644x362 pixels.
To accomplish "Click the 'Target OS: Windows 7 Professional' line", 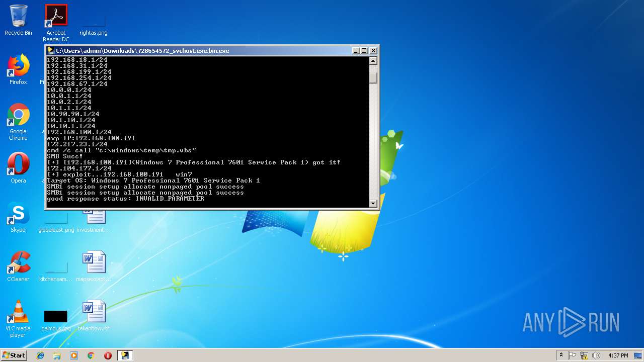I will [153, 180].
